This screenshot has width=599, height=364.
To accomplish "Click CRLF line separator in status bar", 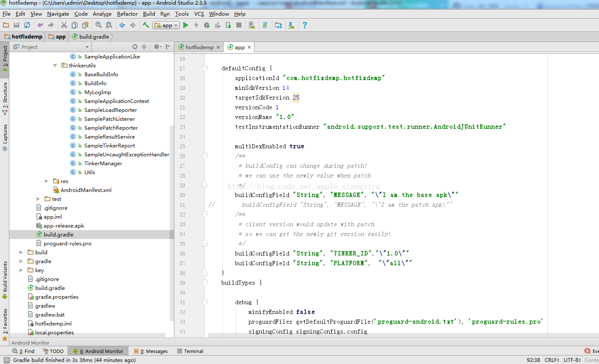I will coord(552,360).
